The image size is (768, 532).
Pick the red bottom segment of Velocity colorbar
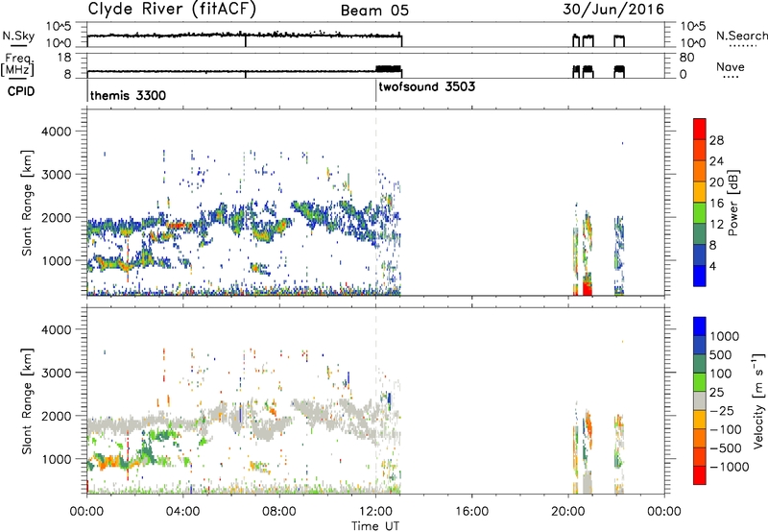[x=700, y=475]
